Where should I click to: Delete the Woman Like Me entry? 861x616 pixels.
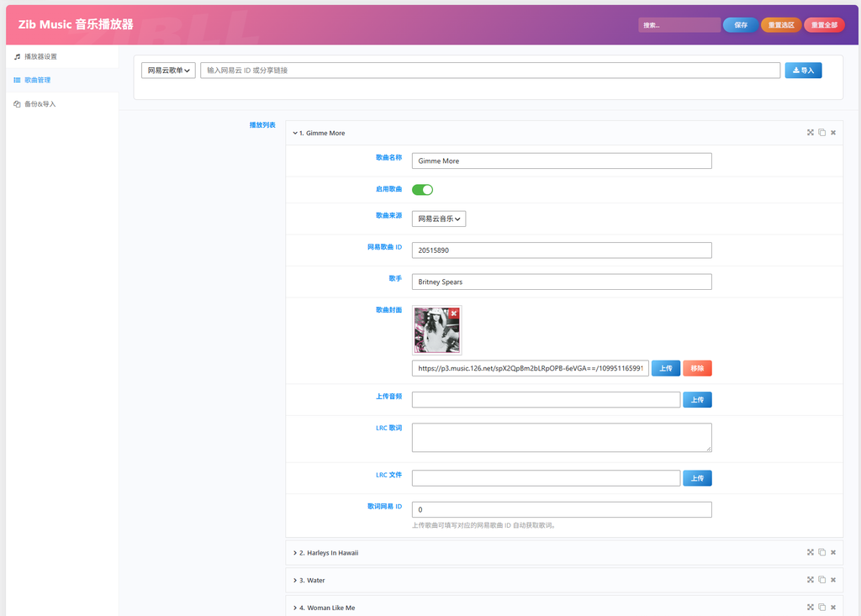(833, 608)
